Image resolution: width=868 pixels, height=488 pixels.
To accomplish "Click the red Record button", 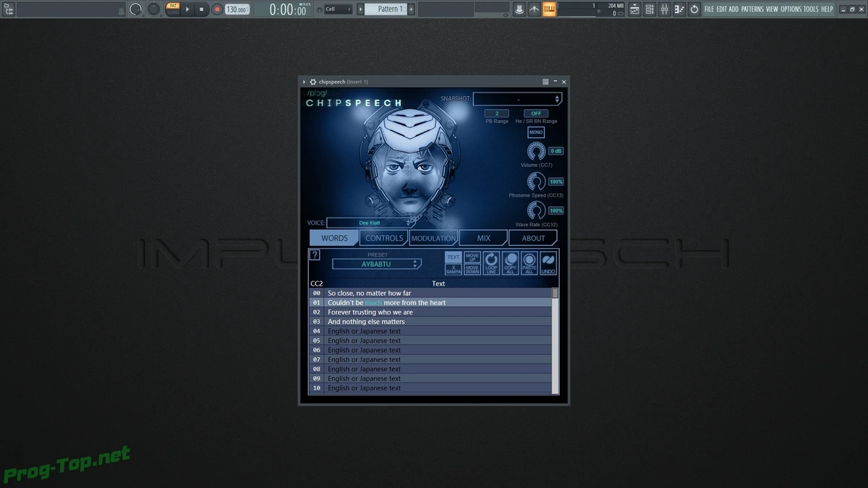I will (x=216, y=9).
